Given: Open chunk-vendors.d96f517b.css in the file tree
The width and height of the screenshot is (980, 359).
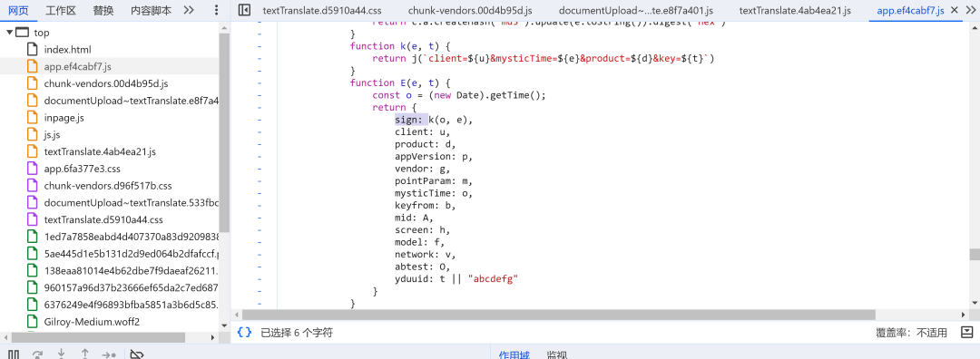Looking at the screenshot, I should 108,186.
